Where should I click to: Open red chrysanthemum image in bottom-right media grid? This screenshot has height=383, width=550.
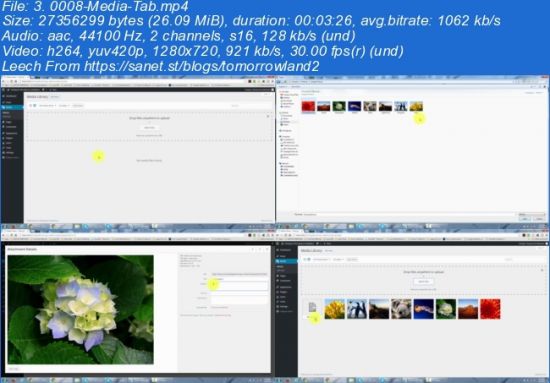490,309
